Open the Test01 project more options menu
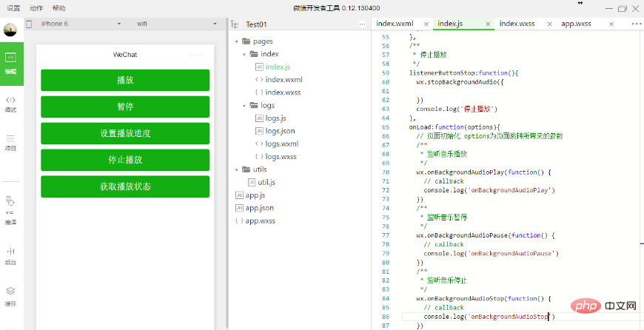 362,24
